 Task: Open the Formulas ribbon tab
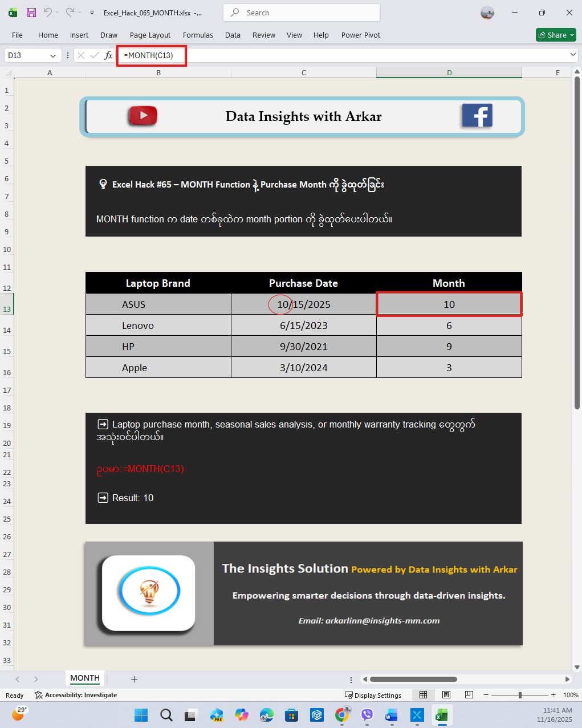pos(198,35)
